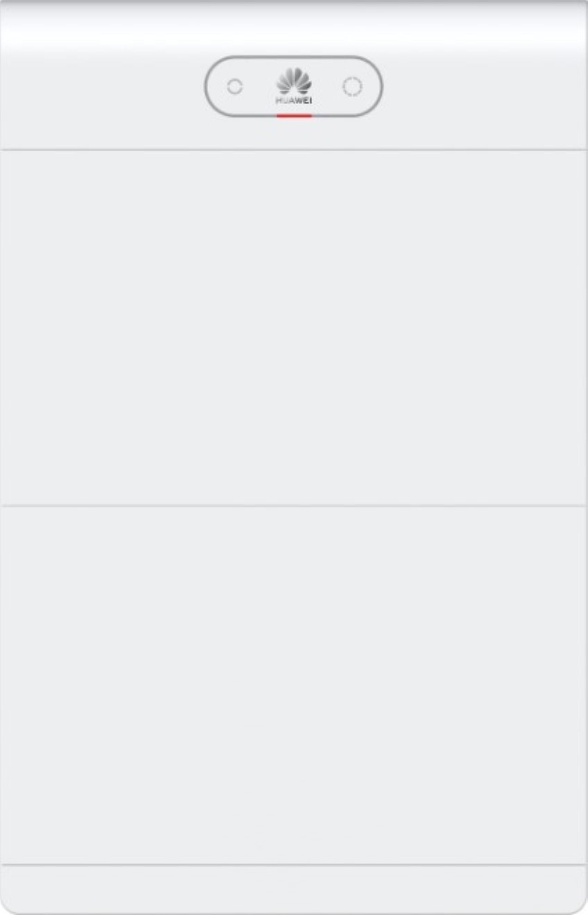The height and width of the screenshot is (915, 588).
Task: Click the seam between power module and upper battery
Action: pyautogui.click(x=294, y=149)
